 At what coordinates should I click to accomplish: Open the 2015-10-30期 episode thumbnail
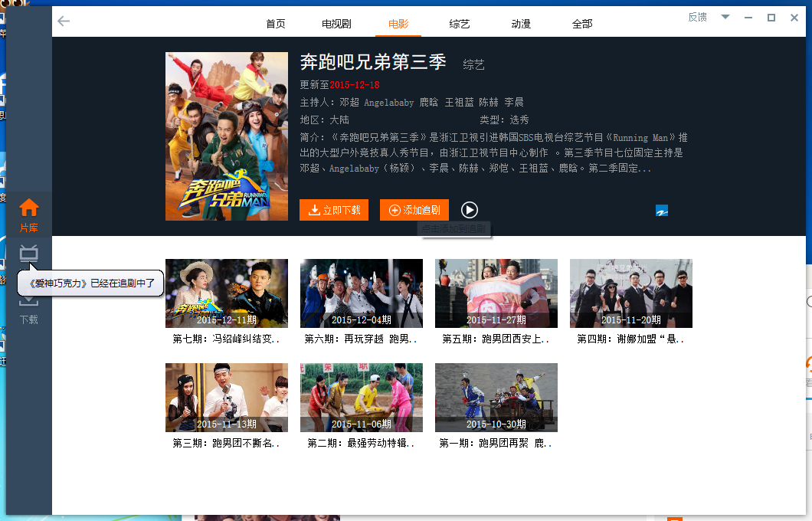click(496, 397)
